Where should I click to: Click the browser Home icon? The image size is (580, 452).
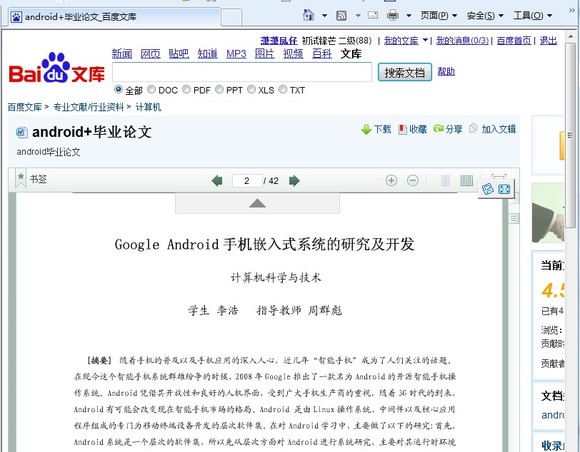tap(308, 15)
